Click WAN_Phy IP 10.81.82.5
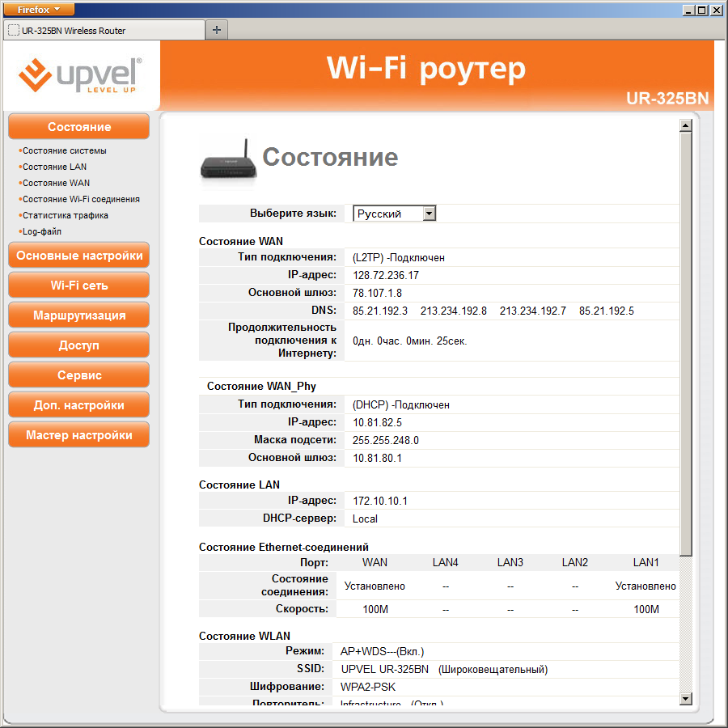Viewport: 728px width, 728px height. 377,422
